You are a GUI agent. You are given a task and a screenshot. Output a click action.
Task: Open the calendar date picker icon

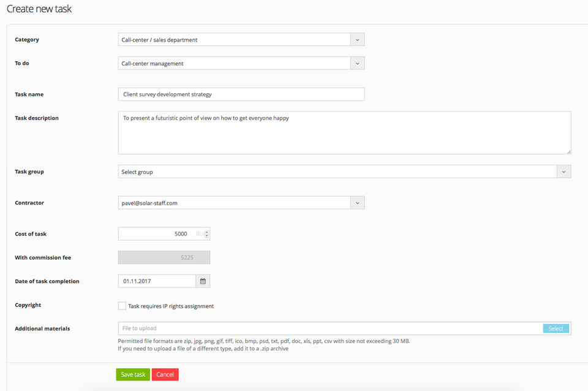point(203,281)
